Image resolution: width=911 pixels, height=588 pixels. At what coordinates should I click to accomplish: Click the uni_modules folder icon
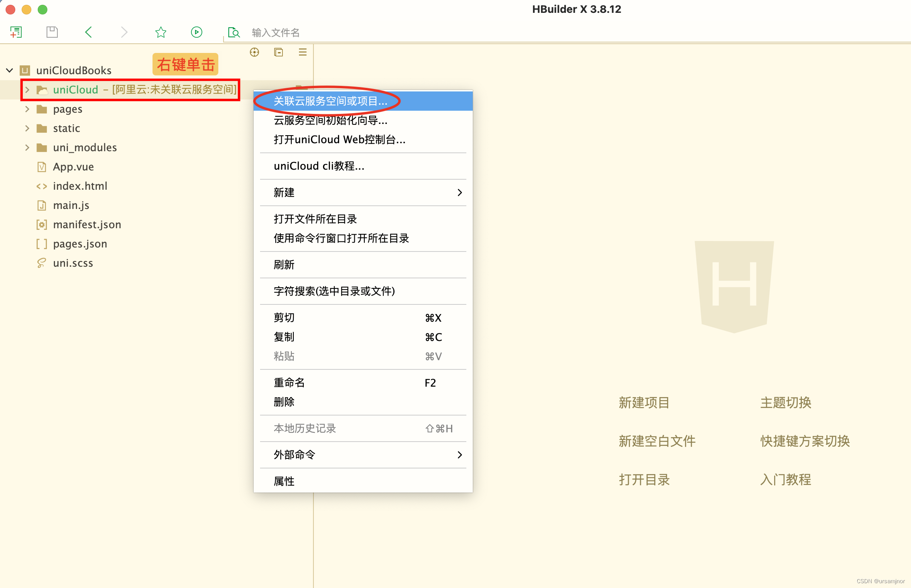click(42, 147)
